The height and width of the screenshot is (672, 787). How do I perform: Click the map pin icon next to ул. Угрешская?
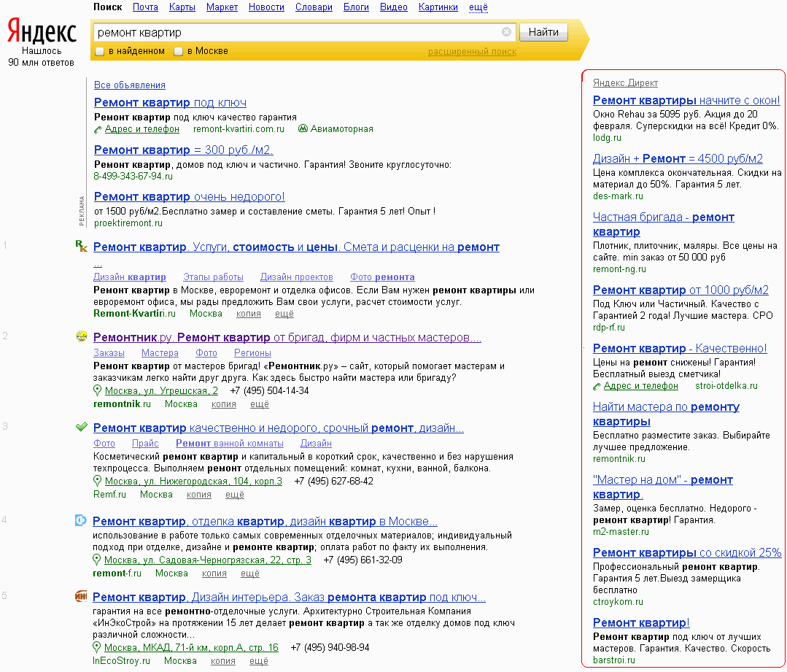97,390
